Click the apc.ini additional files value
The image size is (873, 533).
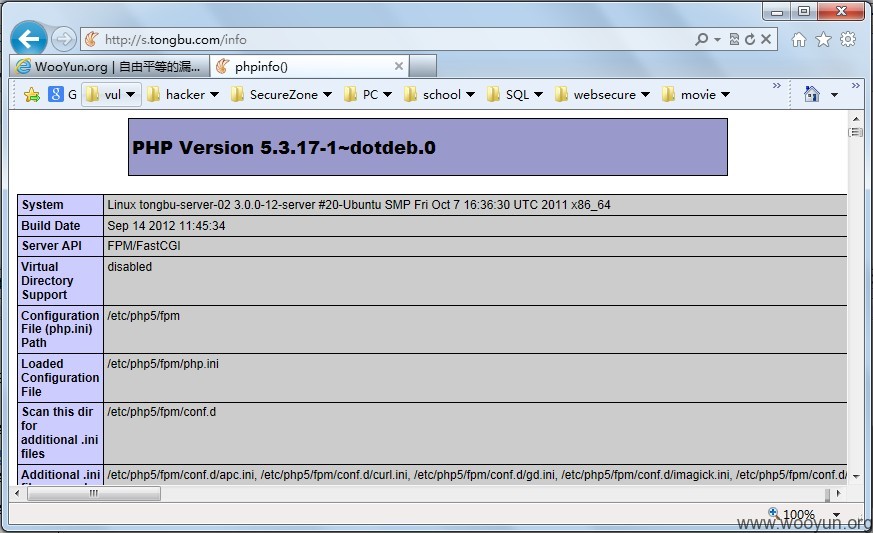coord(182,475)
